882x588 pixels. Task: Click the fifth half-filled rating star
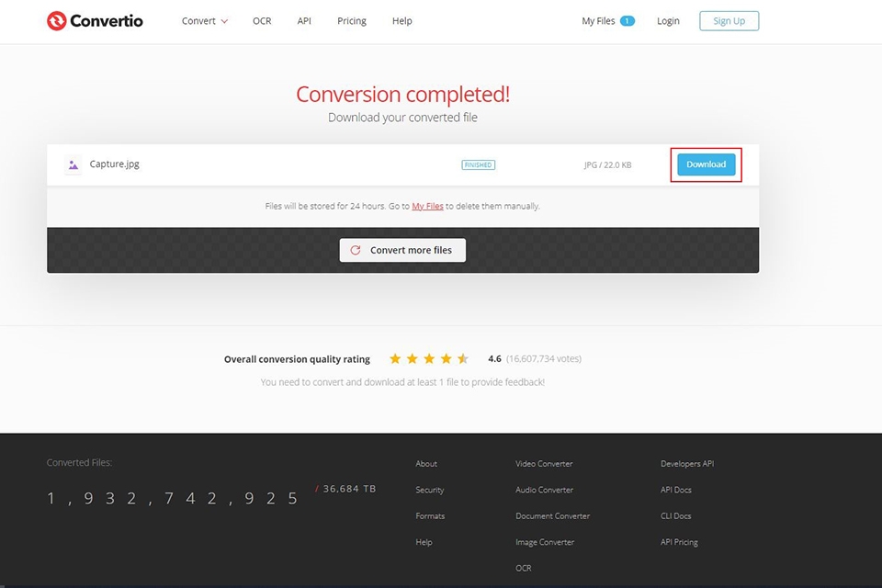[x=463, y=358]
